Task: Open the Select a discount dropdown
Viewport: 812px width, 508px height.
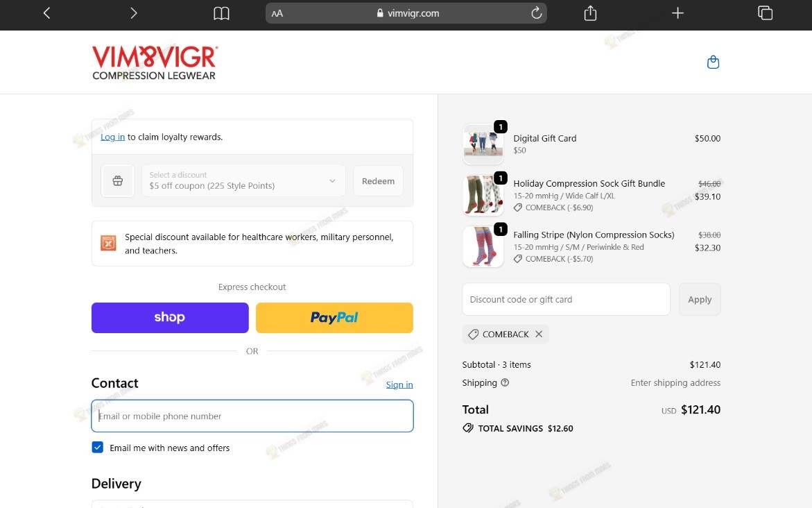Action: click(243, 181)
